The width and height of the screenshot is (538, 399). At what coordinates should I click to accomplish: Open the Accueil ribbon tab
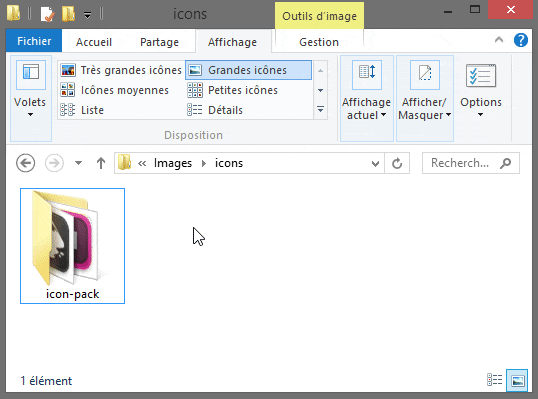[94, 42]
